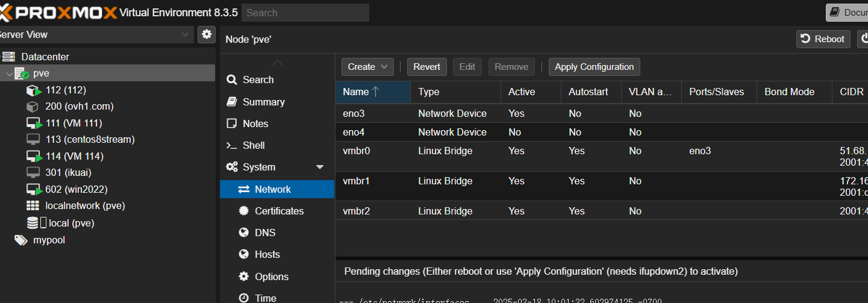This screenshot has width=868, height=303.
Task: Click the Revert button
Action: tap(426, 67)
